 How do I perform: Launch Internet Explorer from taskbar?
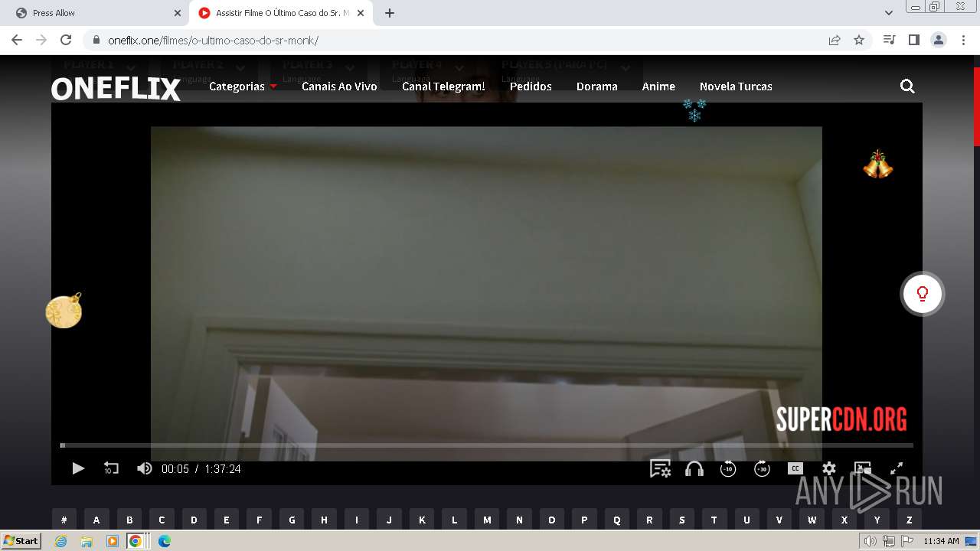click(61, 541)
